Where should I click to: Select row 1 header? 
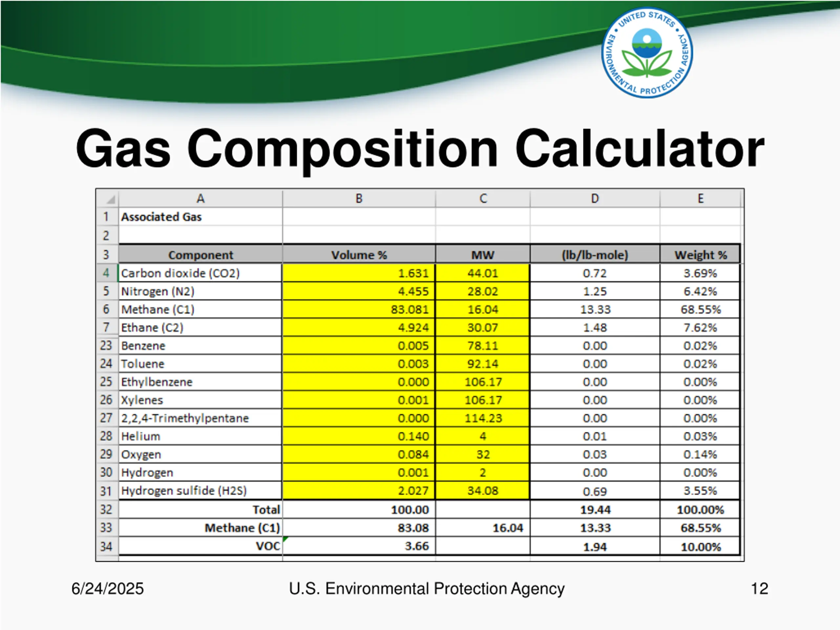107,217
